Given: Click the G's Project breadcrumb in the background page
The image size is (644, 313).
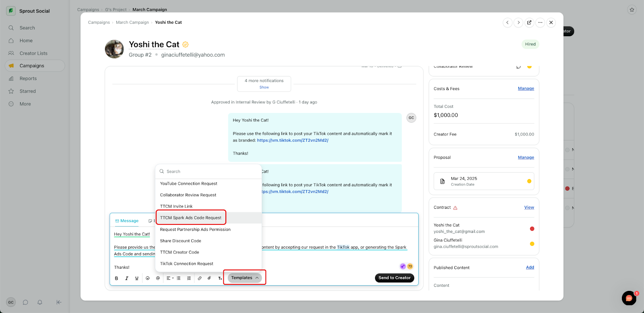Looking at the screenshot, I should click(x=116, y=10).
